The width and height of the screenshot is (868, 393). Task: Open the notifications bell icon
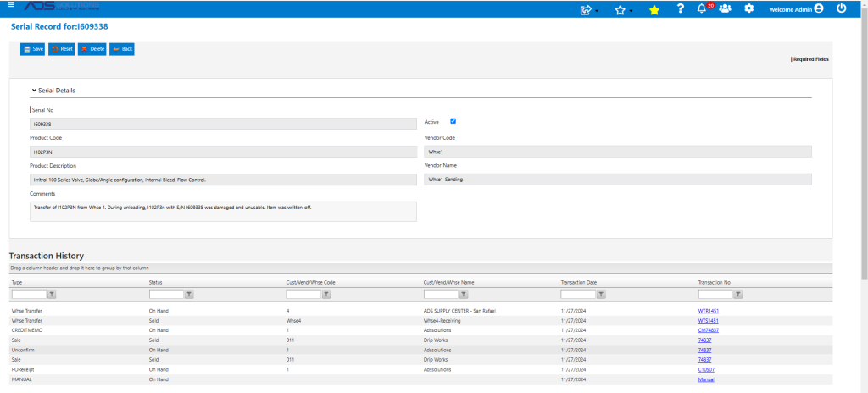[701, 8]
